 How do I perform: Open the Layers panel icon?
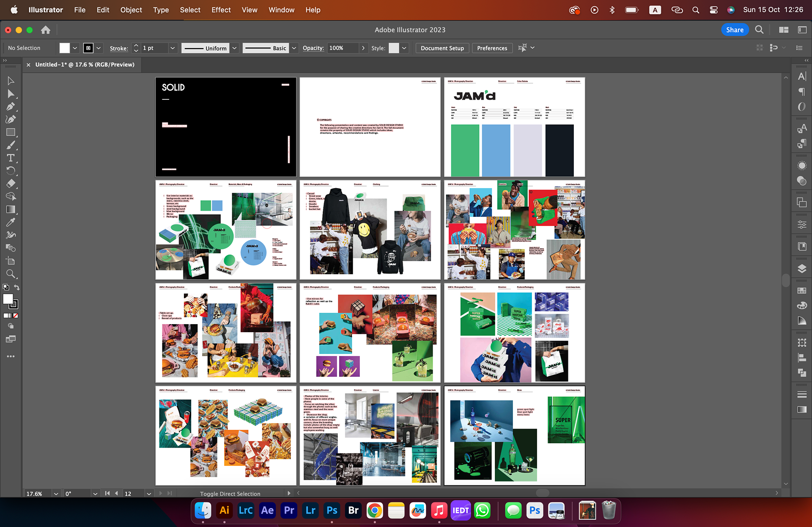pos(802,269)
